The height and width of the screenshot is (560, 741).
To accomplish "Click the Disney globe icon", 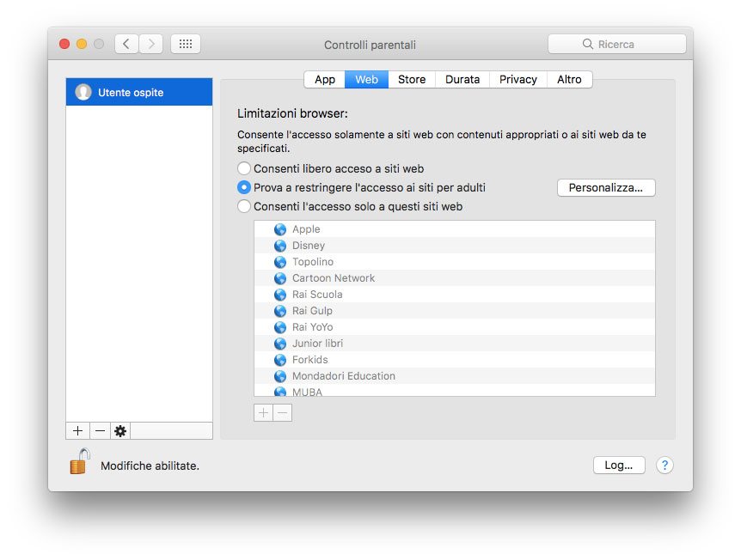I will coord(280,246).
